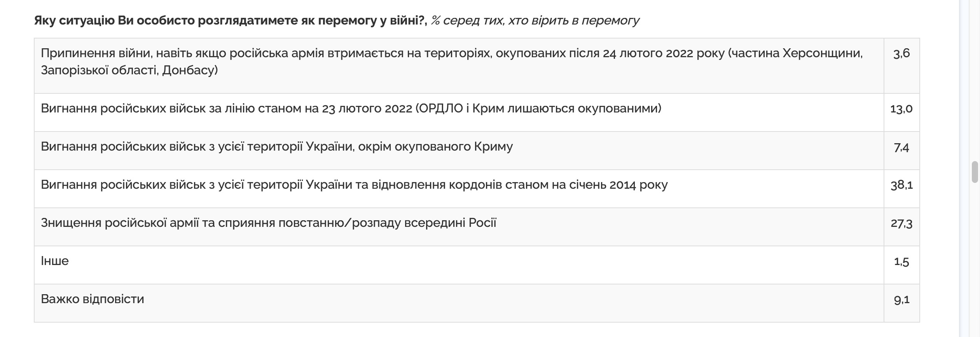The image size is (980, 337).
Task: Click the row about destroying the Russian army
Action: (x=268, y=223)
